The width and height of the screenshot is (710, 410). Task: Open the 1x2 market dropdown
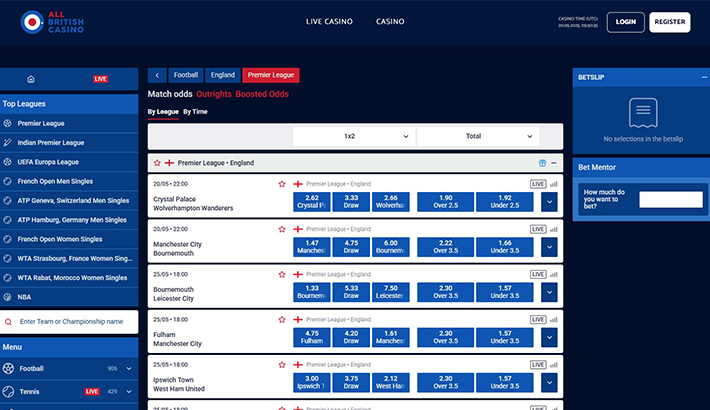click(354, 136)
